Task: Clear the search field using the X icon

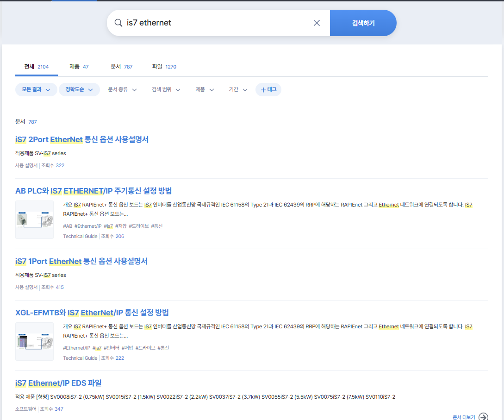Action: [317, 23]
